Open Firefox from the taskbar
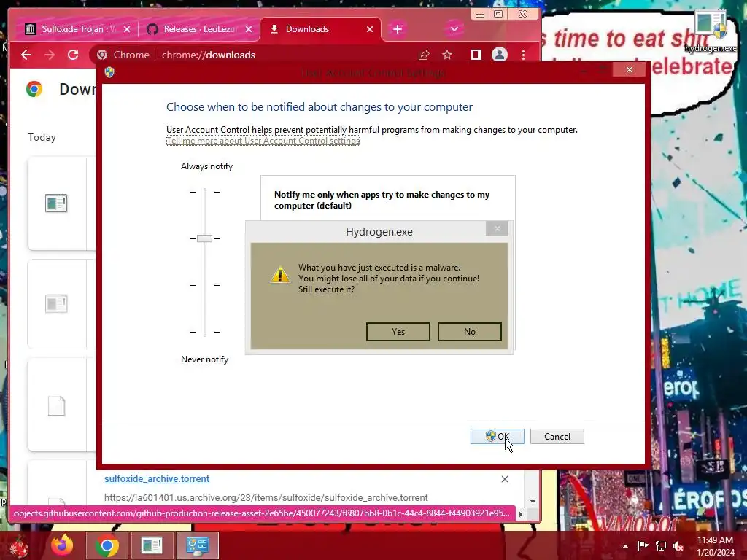The width and height of the screenshot is (747, 560). click(x=62, y=545)
